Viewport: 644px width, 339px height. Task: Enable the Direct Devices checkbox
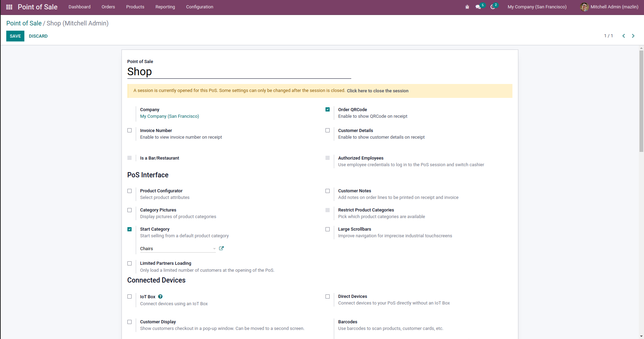point(328,296)
